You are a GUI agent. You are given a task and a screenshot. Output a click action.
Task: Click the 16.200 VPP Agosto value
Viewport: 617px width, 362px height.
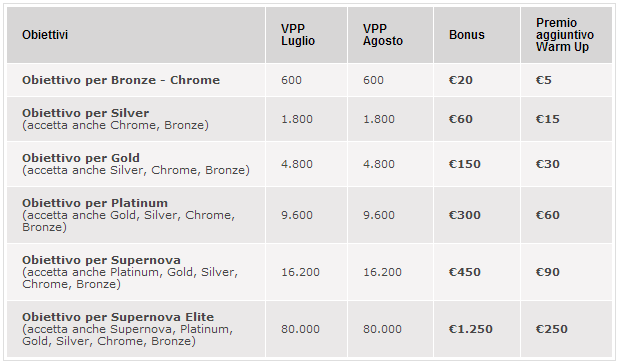coord(382,272)
